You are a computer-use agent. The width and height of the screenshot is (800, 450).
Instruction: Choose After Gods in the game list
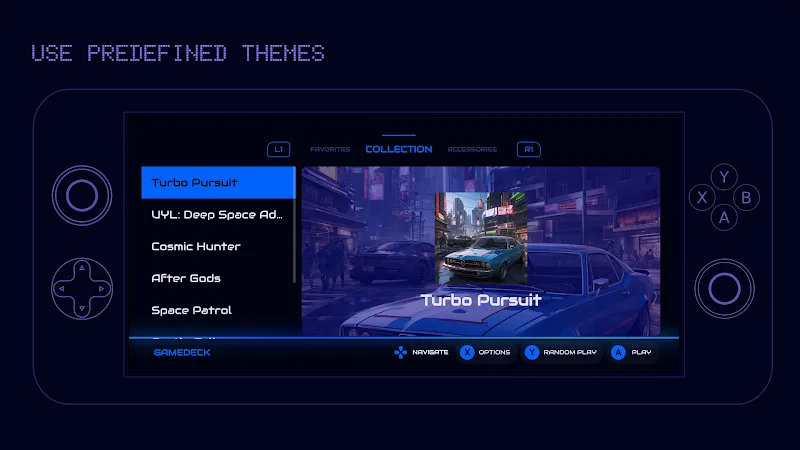186,278
